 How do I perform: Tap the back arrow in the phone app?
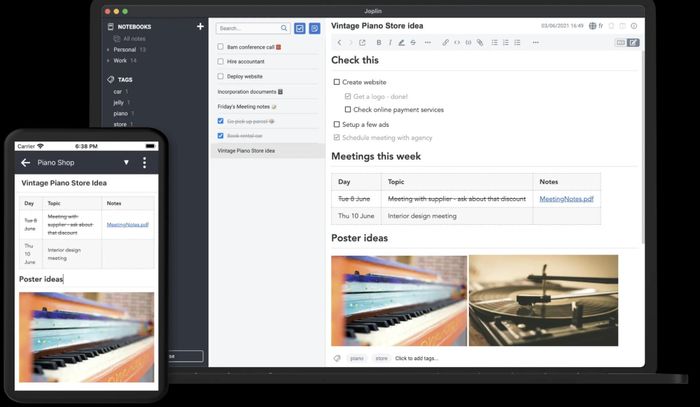25,162
